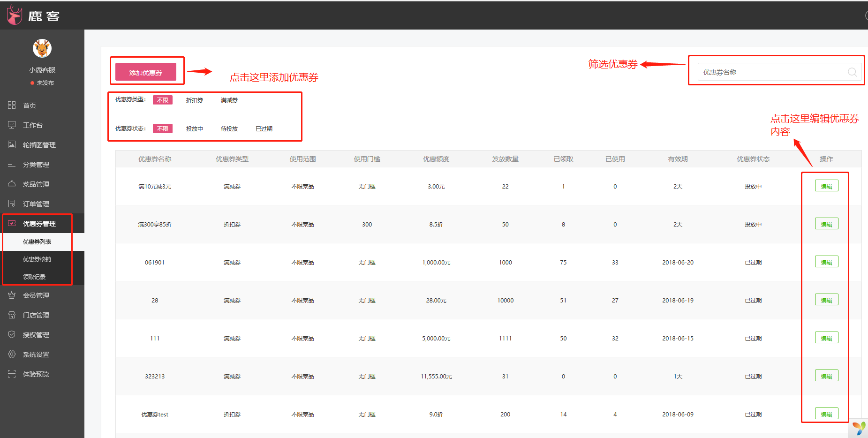Filter coupon status by 投放中

[x=195, y=128]
